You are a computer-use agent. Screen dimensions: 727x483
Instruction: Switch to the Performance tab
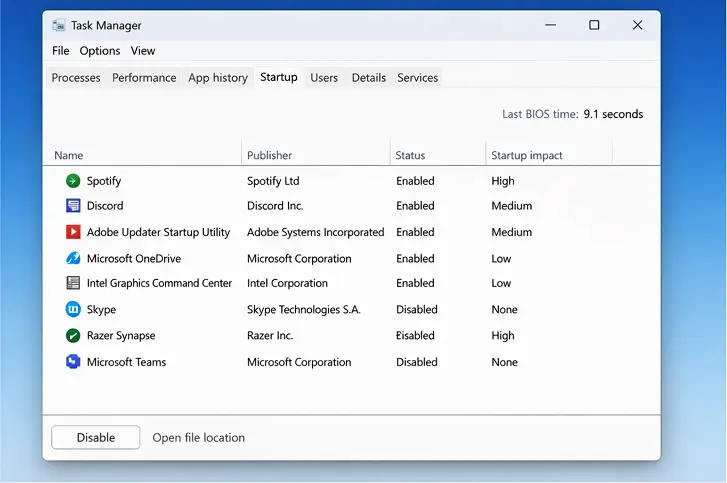click(x=144, y=77)
